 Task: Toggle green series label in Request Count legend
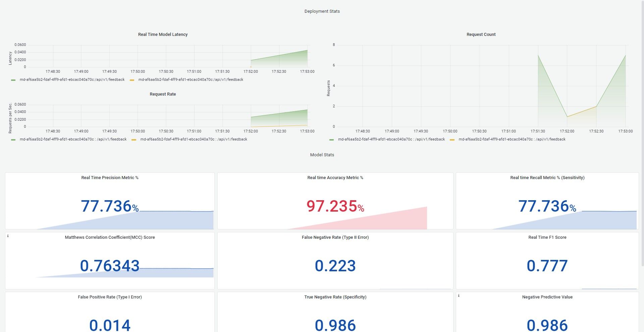[391, 140]
